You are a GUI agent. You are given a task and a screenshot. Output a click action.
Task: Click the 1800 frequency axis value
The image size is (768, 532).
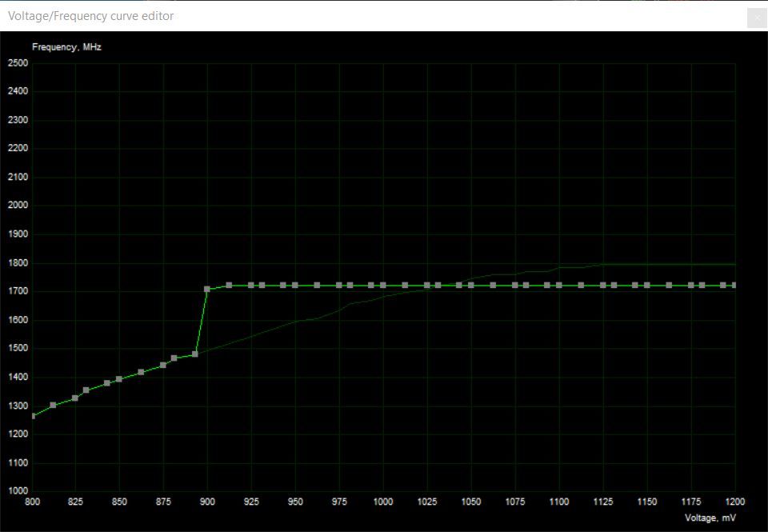click(18, 263)
